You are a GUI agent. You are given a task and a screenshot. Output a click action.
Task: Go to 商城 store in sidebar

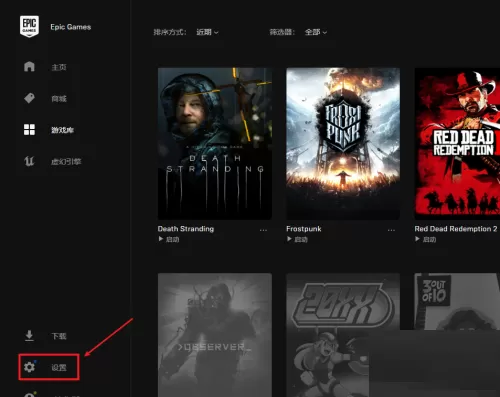click(x=59, y=99)
